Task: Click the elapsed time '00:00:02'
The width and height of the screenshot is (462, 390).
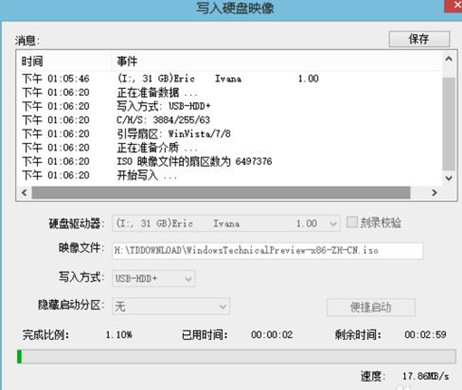Action: 272,335
